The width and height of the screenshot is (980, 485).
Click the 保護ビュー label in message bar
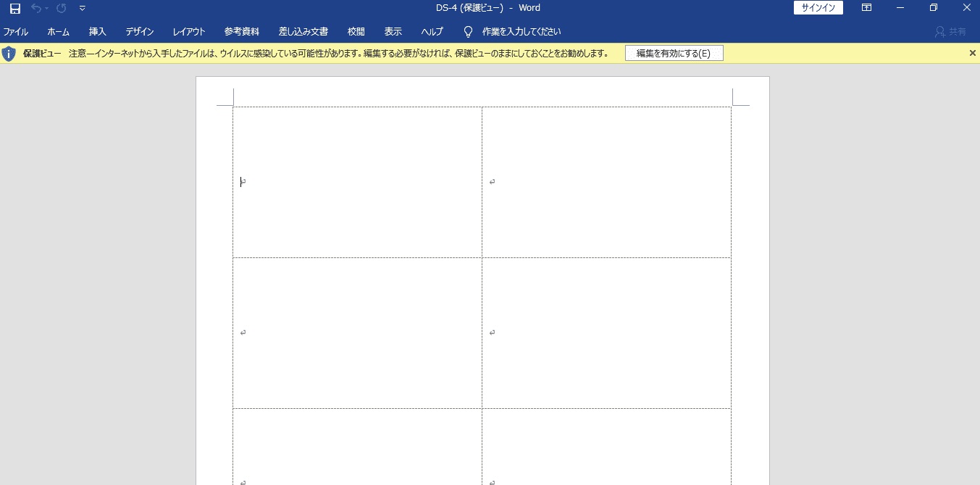[x=42, y=54]
